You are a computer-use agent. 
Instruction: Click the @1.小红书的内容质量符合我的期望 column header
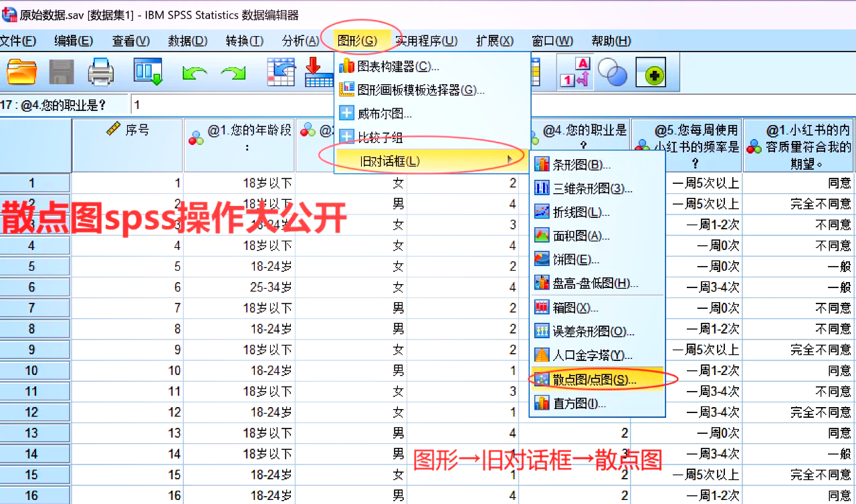point(799,146)
